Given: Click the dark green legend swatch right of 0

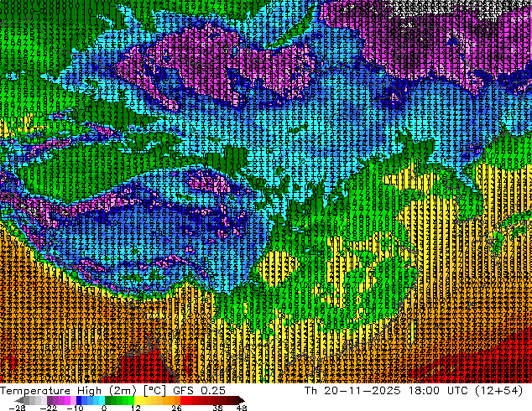Looking at the screenshot, I should pyautogui.click(x=108, y=400).
